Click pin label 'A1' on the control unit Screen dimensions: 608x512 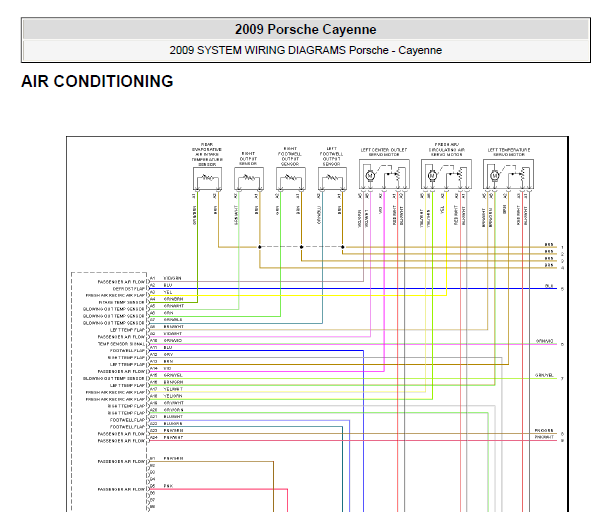click(153, 278)
